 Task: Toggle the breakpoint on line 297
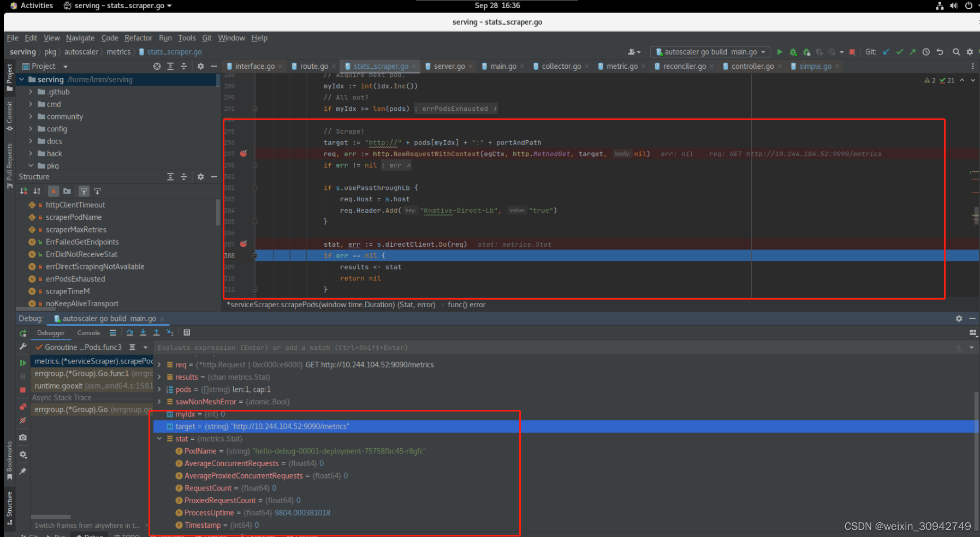243,154
